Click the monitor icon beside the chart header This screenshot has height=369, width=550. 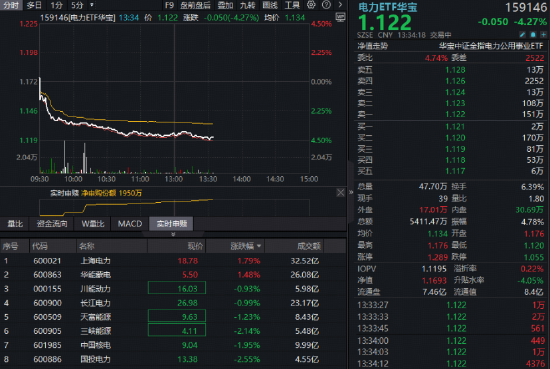pyautogui.click(x=340, y=17)
